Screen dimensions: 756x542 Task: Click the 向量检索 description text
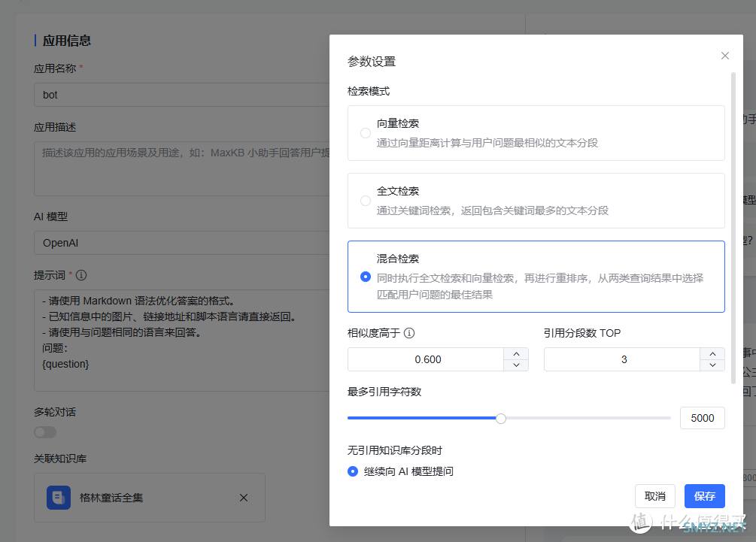point(487,143)
